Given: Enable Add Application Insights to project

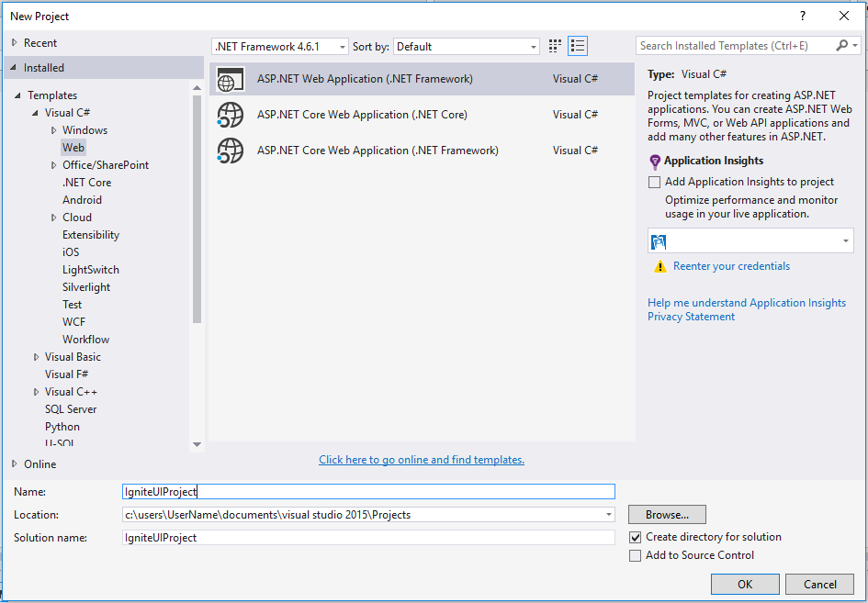Looking at the screenshot, I should (x=654, y=182).
